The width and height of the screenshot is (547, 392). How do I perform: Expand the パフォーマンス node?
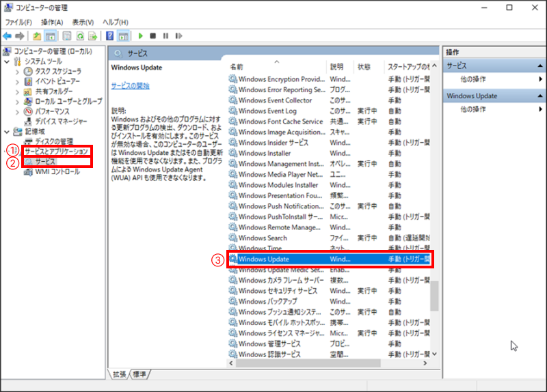[17, 112]
